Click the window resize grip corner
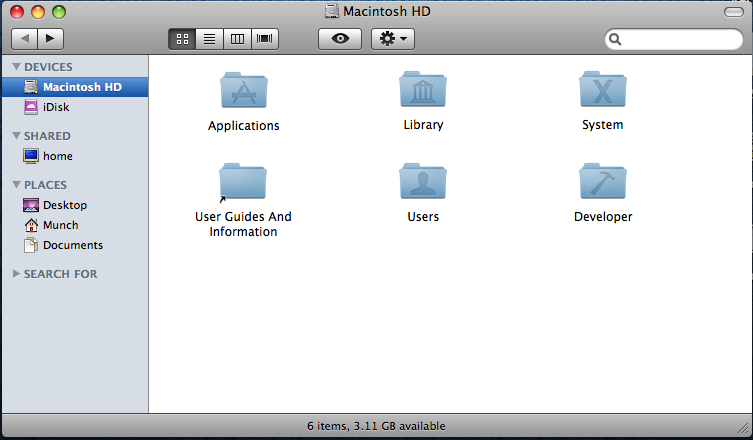 pos(744,428)
